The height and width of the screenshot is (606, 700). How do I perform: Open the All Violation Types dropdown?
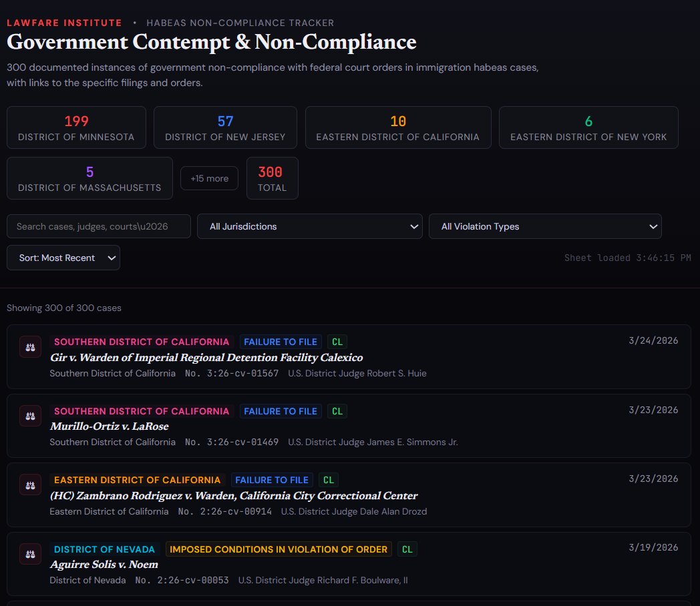(545, 226)
